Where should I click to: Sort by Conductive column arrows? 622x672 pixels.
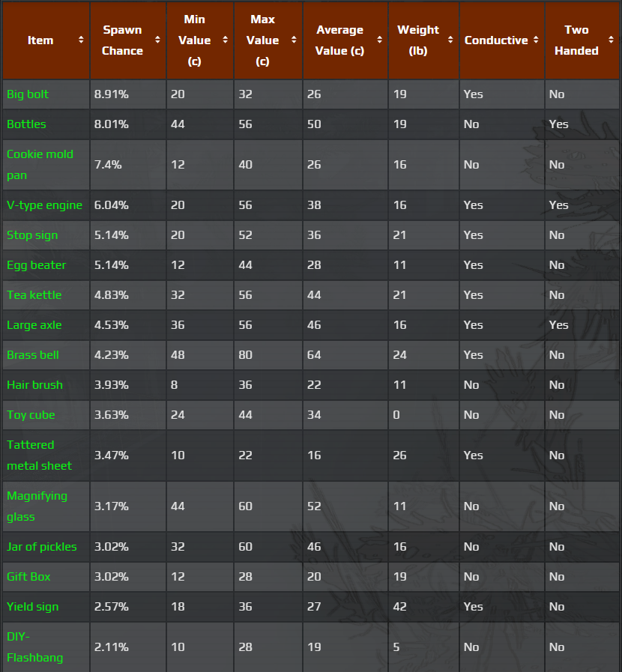pos(537,40)
